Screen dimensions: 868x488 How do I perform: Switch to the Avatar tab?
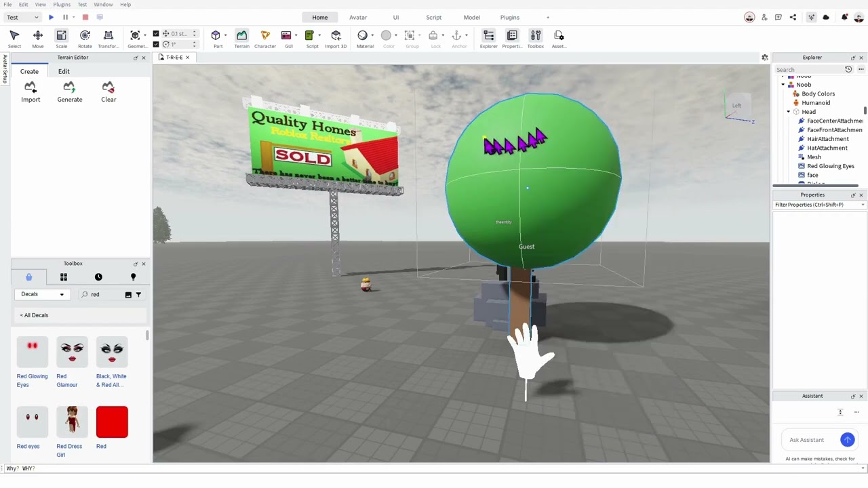click(358, 17)
